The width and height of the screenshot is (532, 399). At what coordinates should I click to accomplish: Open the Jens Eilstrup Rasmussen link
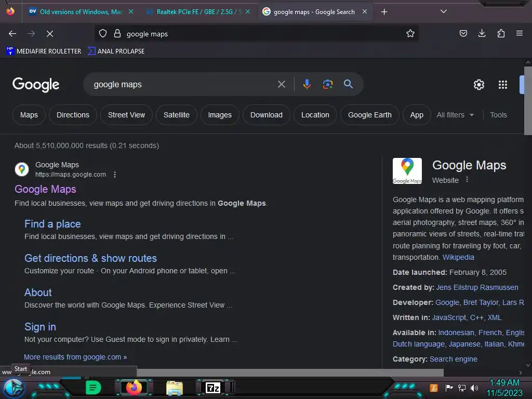pyautogui.click(x=477, y=287)
